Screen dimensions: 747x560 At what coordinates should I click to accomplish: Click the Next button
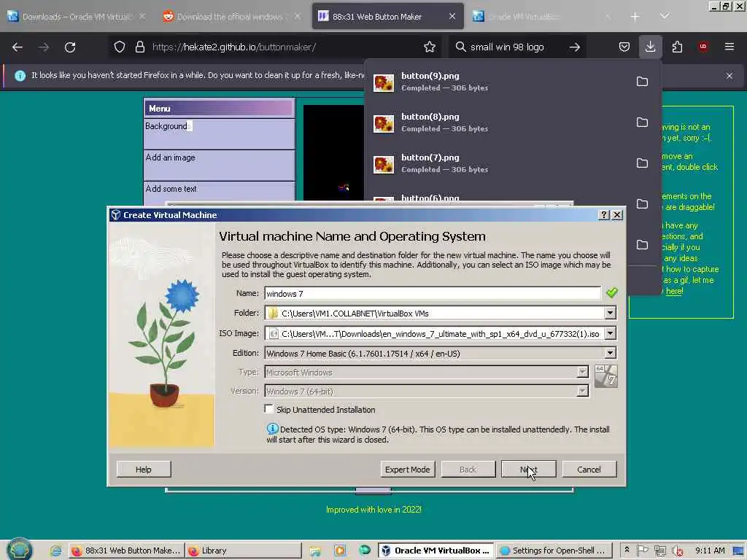[x=528, y=469]
